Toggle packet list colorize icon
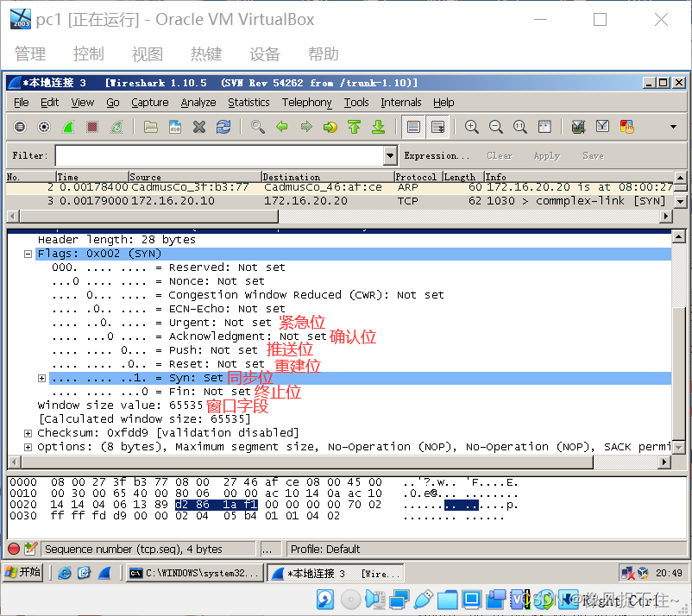Viewport: 692px width, 616px height. [x=413, y=127]
